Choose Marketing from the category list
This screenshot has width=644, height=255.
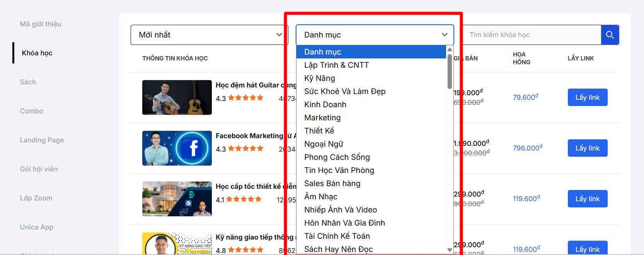(x=322, y=118)
